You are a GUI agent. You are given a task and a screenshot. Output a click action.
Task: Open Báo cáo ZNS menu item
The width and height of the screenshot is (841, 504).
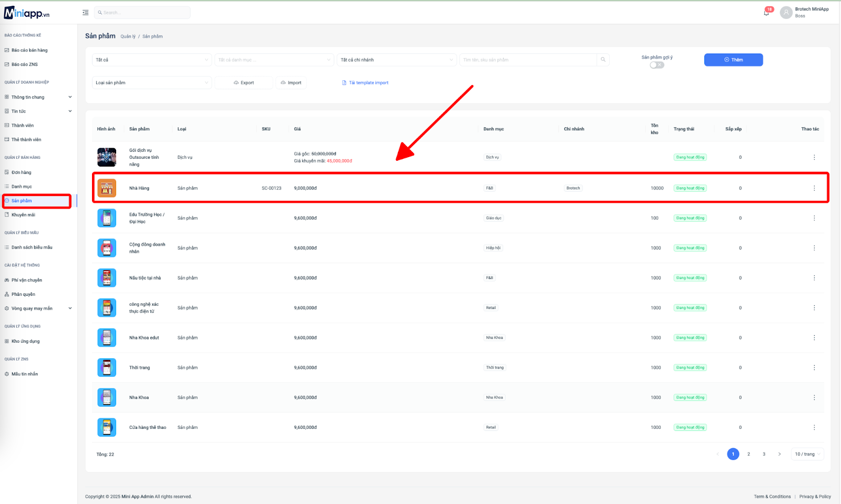25,65
